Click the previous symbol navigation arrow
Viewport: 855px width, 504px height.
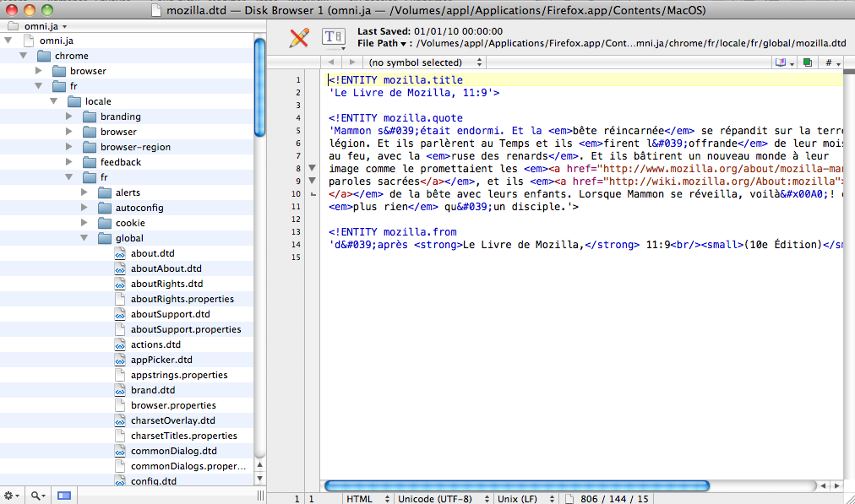pos(331,62)
